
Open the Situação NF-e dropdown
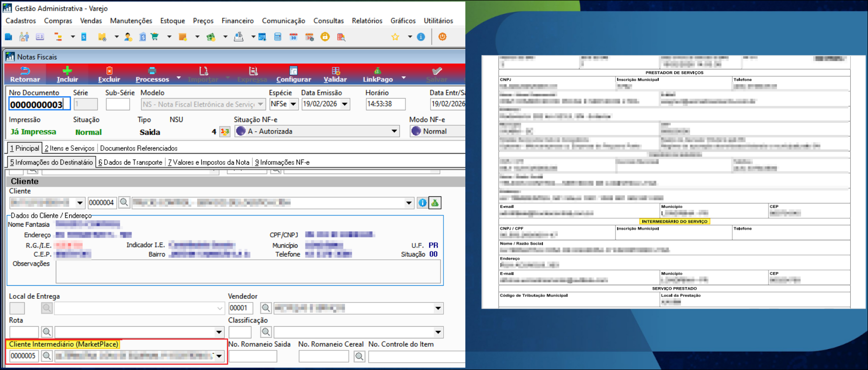click(394, 131)
